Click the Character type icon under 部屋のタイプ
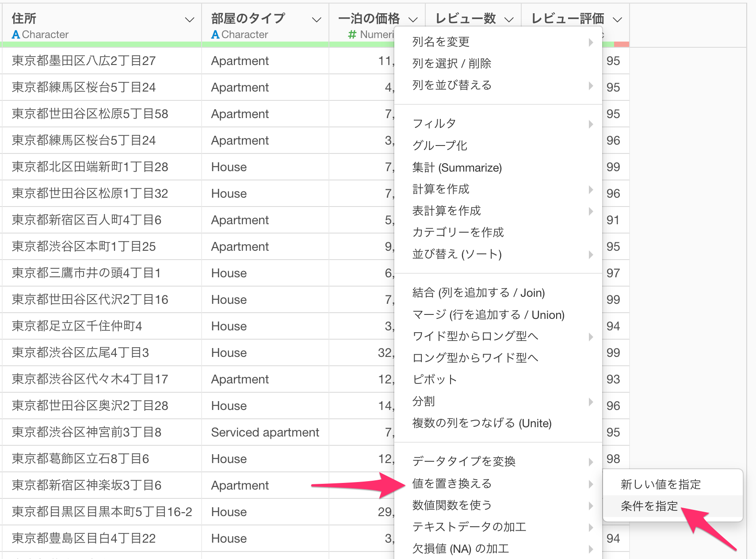 tap(215, 34)
